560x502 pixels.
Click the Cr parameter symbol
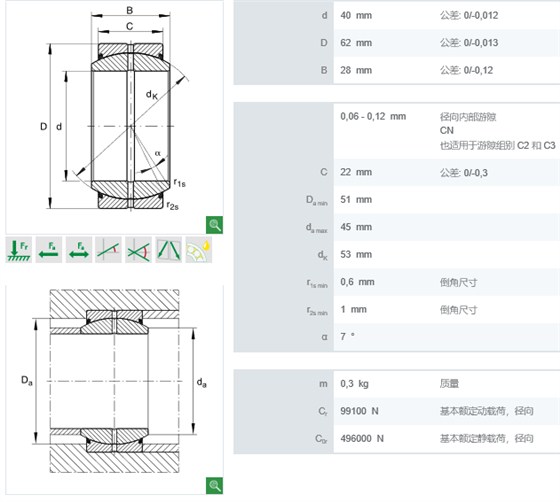click(322, 412)
